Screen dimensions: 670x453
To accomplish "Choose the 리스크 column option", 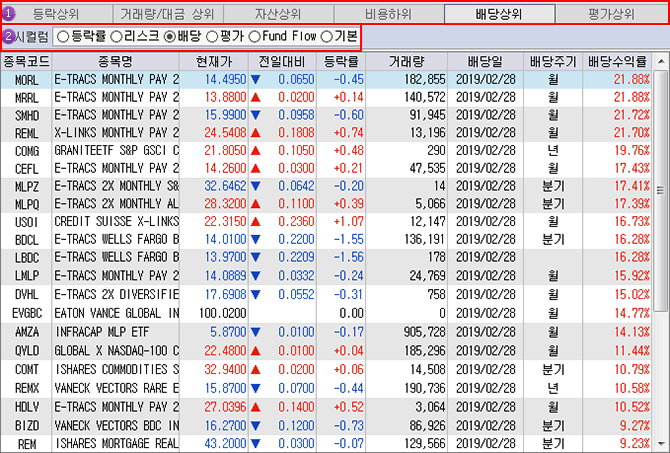I will pyautogui.click(x=116, y=37).
